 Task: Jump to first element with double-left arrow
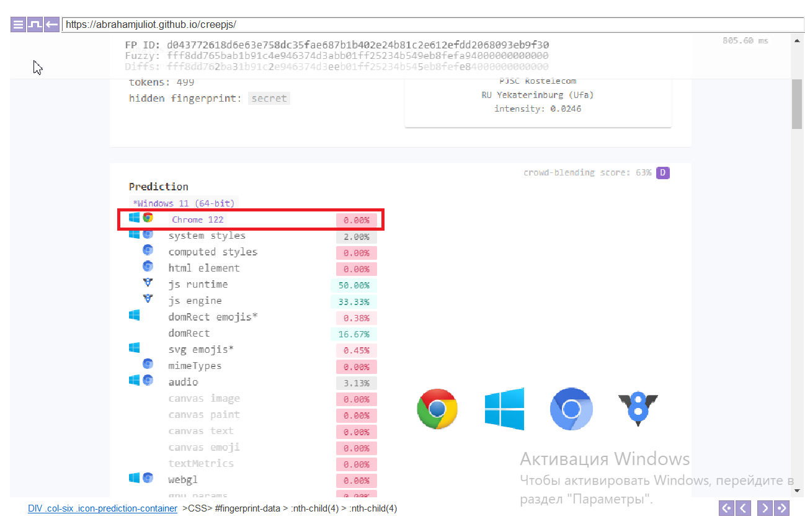[x=726, y=508]
